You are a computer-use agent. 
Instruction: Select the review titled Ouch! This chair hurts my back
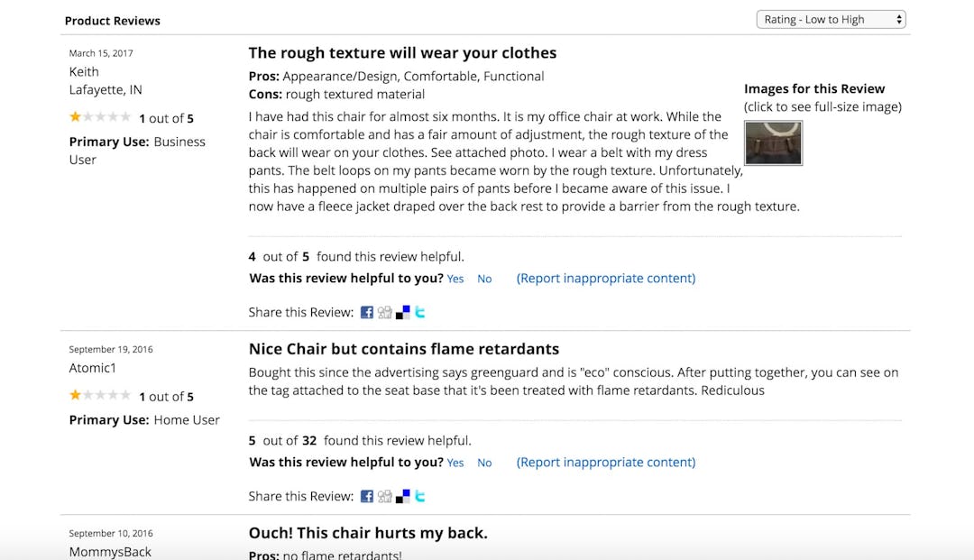point(366,533)
